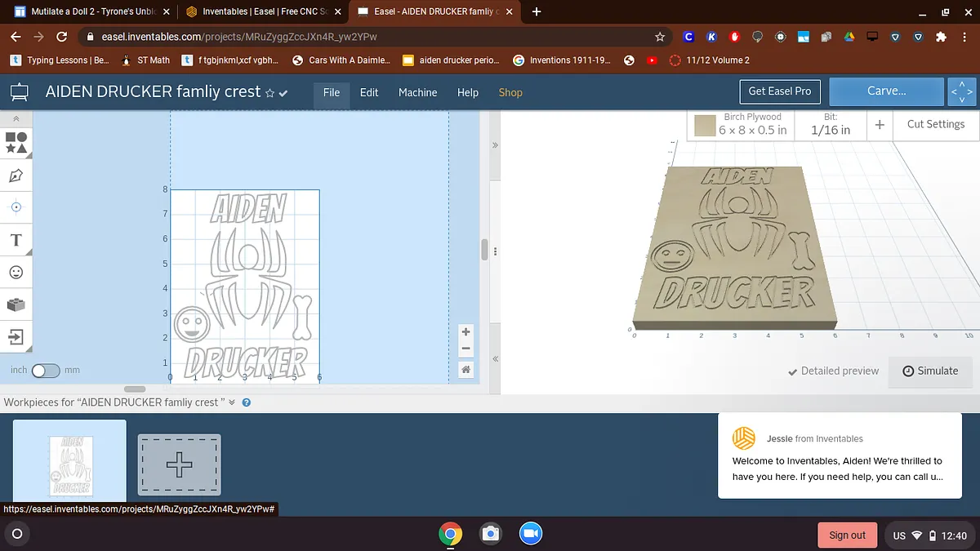The image size is (980, 551).
Task: Open the Apps brick icon
Action: (x=16, y=304)
